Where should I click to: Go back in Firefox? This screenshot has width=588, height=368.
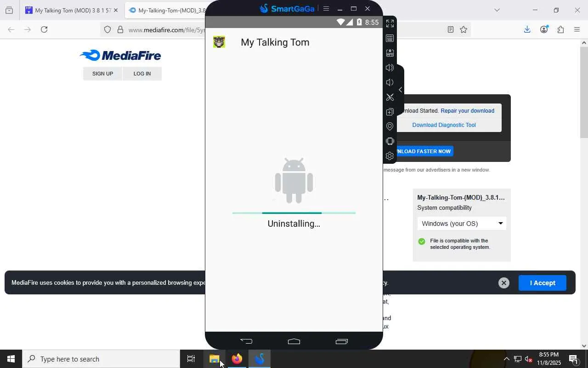(11, 29)
